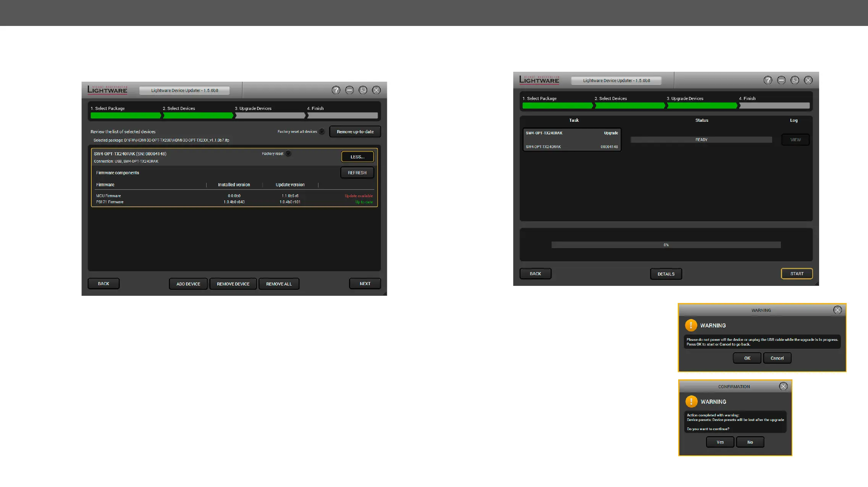Click the MCU Firmware row

[x=234, y=196]
